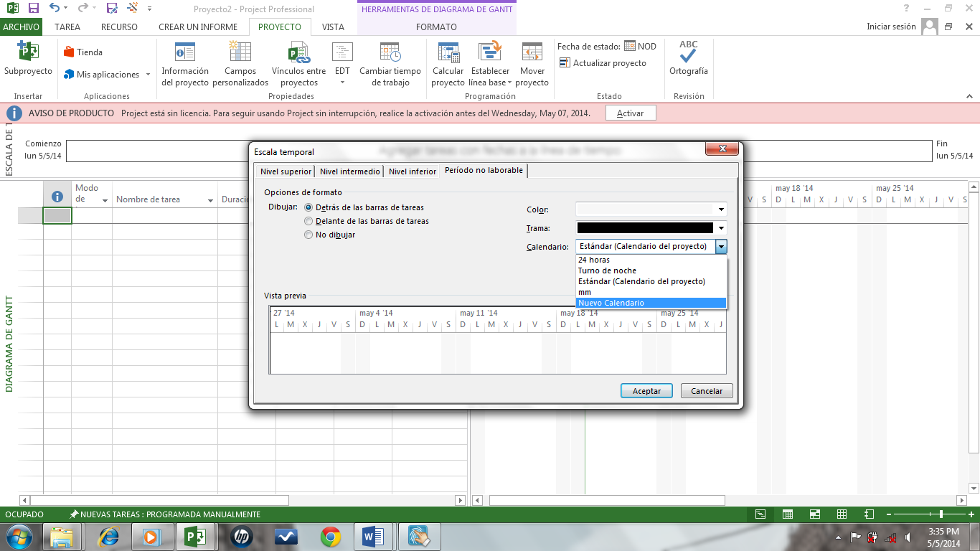Undo the last action
980x551 pixels.
pos(55,9)
